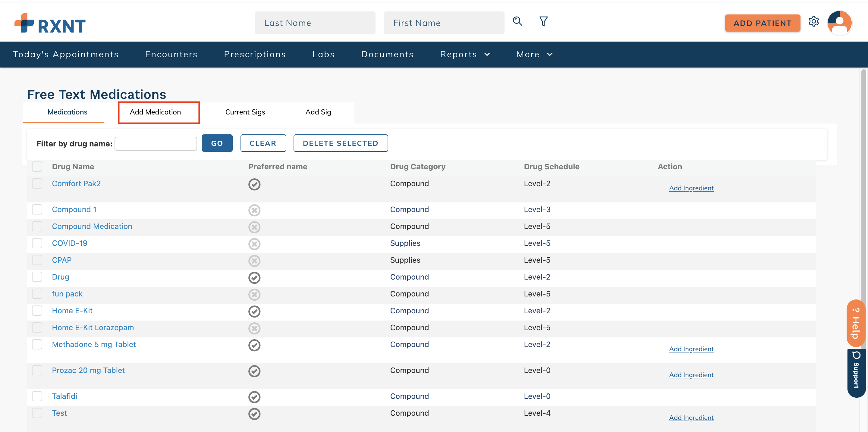
Task: Check the CPAP row checkbox
Action: [x=37, y=260]
